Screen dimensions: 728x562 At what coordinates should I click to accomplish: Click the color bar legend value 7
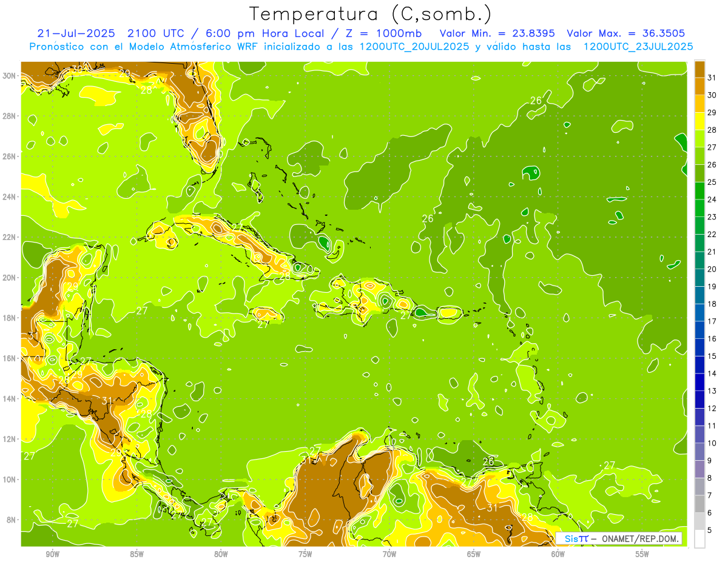point(710,495)
